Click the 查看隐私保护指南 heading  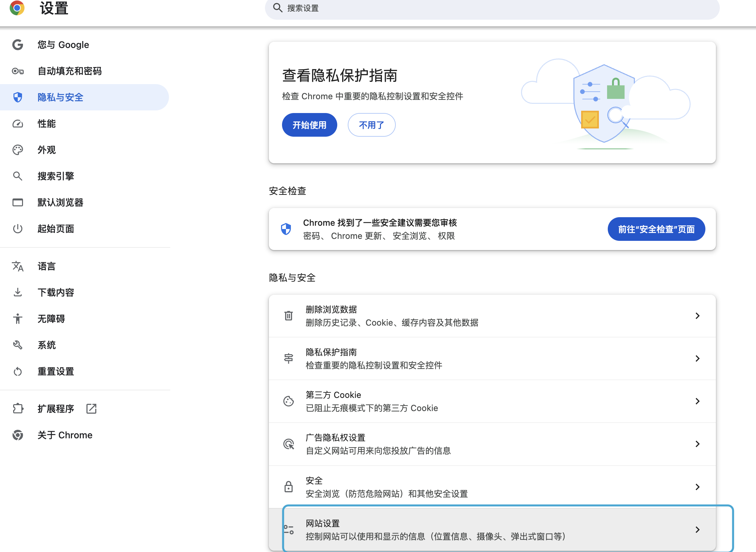pyautogui.click(x=340, y=76)
